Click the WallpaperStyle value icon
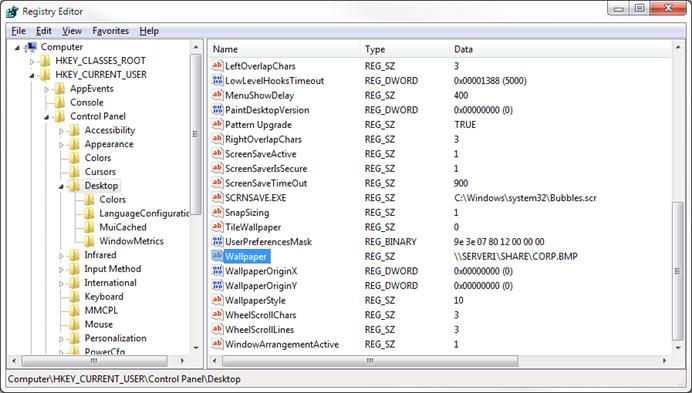 217,300
